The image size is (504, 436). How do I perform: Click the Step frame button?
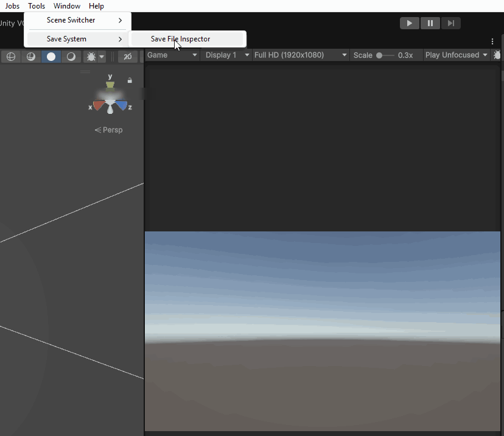[x=450, y=23]
